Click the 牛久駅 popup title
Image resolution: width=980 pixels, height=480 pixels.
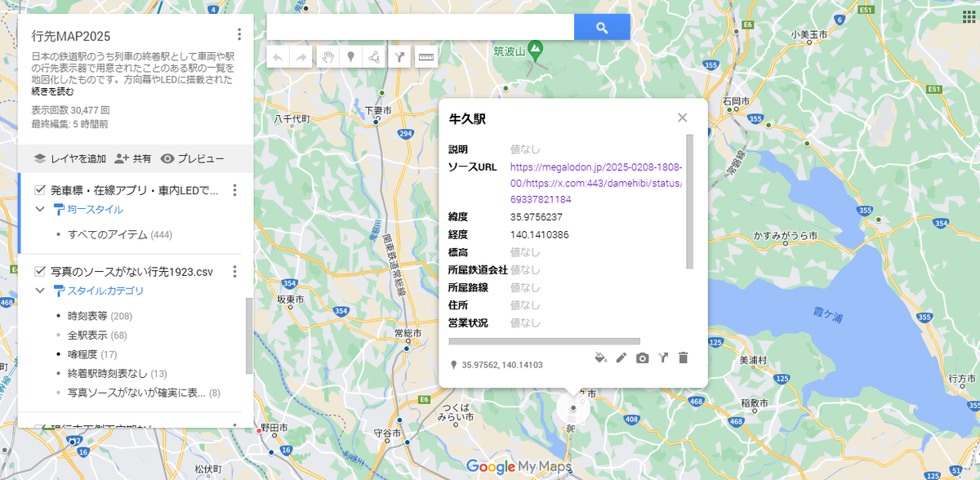[467, 119]
